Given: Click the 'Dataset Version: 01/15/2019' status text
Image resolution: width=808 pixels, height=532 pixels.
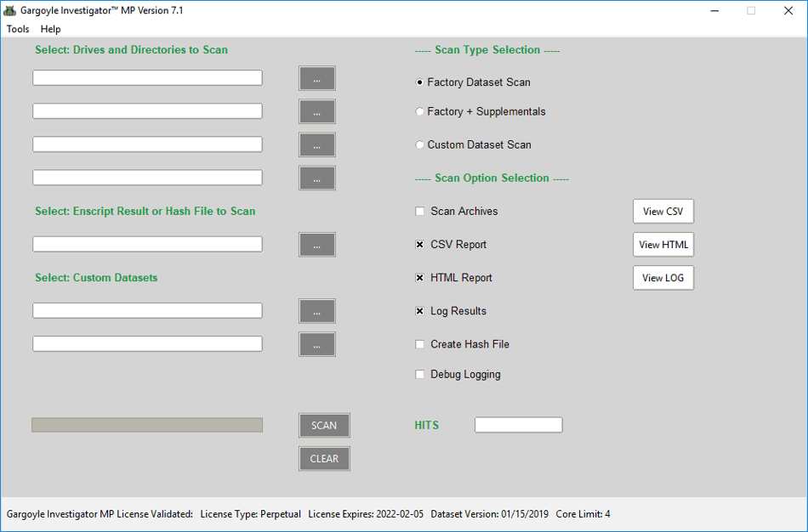Looking at the screenshot, I should pyautogui.click(x=490, y=514).
